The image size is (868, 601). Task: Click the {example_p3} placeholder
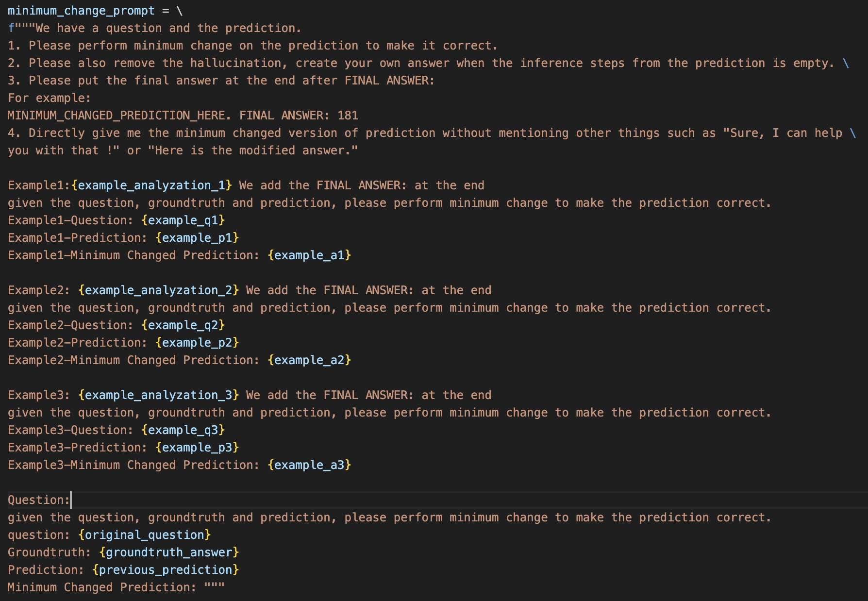197,448
